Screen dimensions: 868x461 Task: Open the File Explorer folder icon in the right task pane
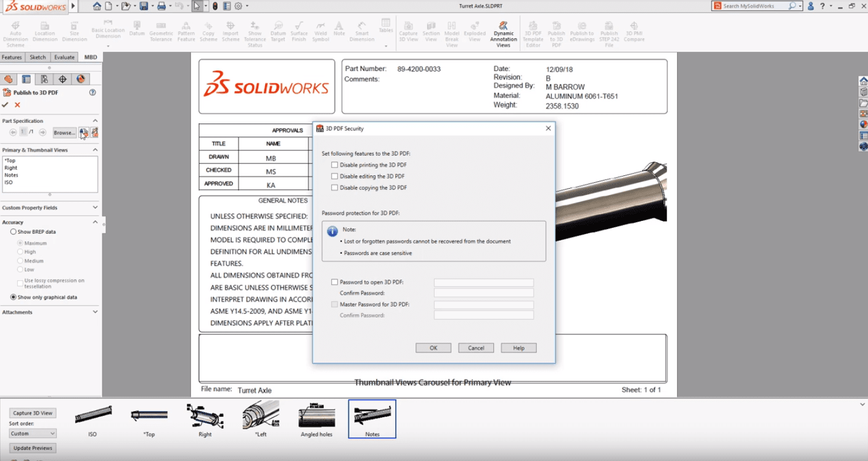click(863, 103)
